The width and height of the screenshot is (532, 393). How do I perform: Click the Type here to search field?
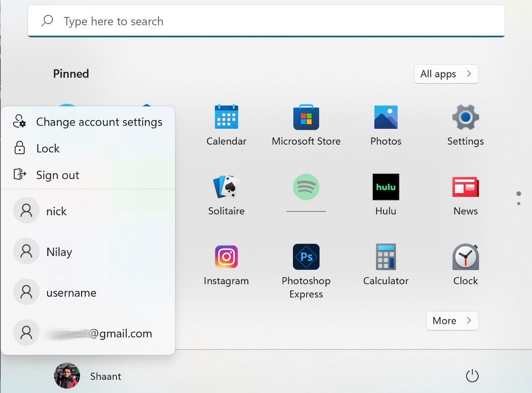[x=266, y=21]
